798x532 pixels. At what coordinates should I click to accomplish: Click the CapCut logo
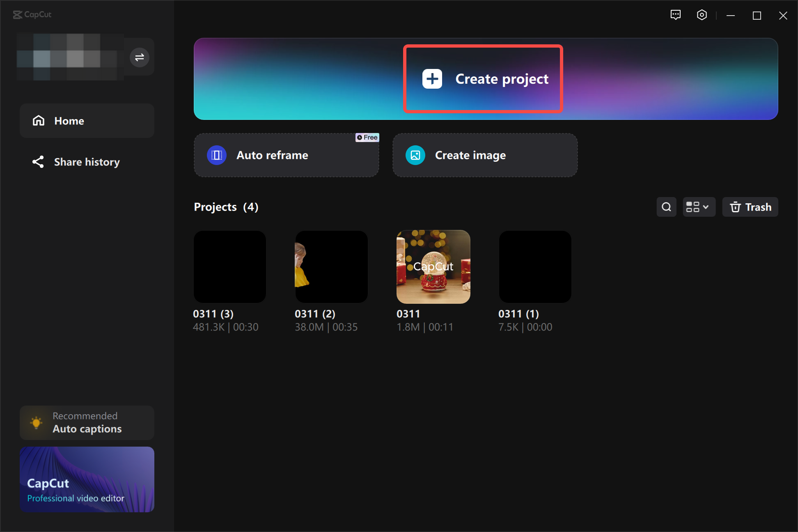tap(32, 15)
